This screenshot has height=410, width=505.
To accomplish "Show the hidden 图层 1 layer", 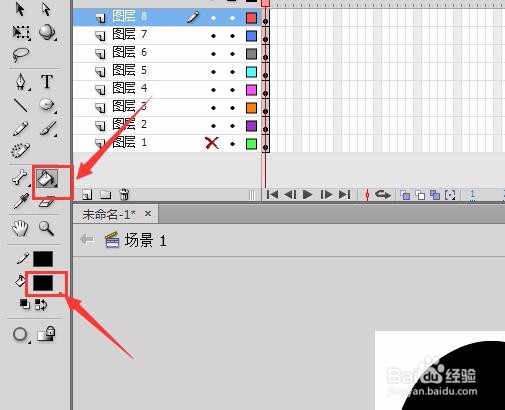I will 212,143.
